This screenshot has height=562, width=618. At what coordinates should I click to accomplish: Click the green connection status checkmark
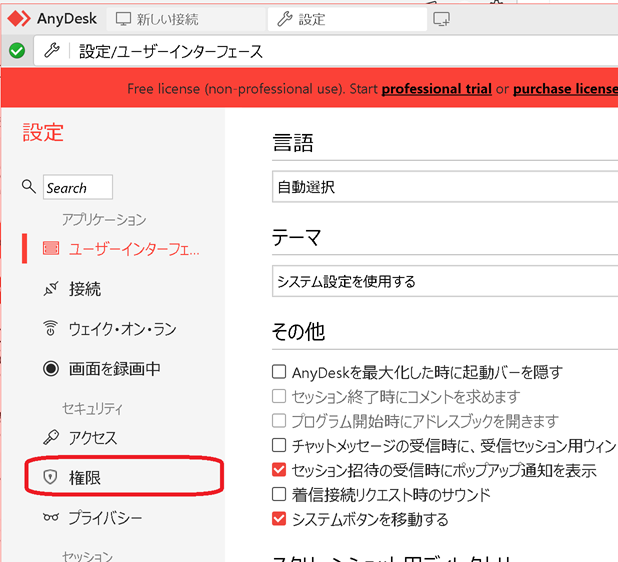(17, 50)
